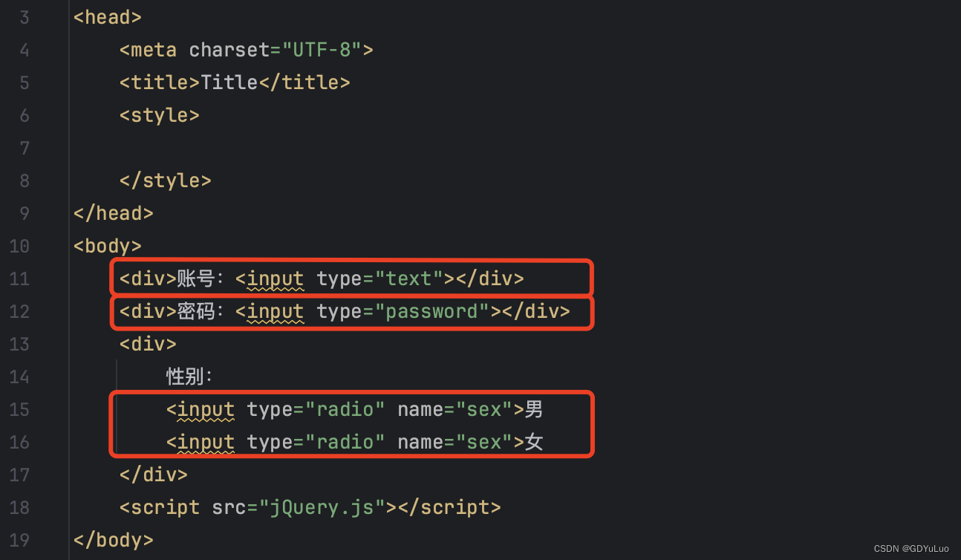Click line number 3 in the gutter
Image resolution: width=961 pixels, height=560 pixels.
coord(25,17)
